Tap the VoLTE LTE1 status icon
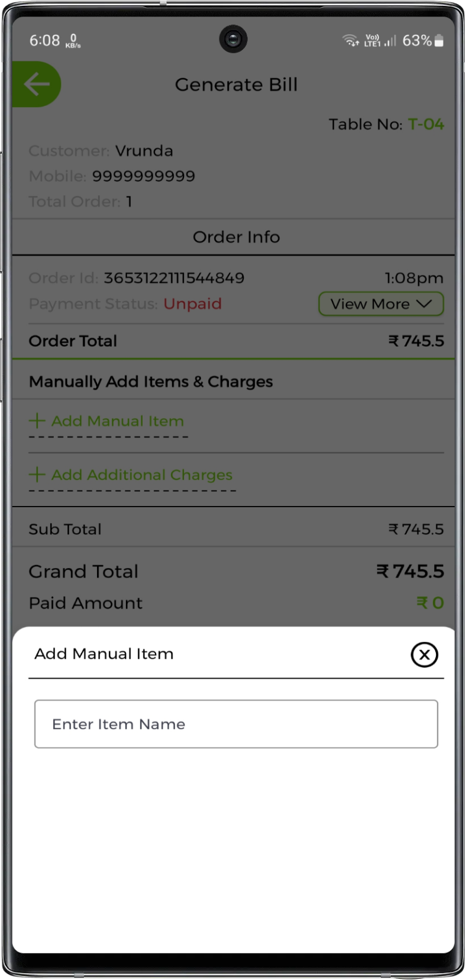This screenshot has height=980, width=466. (x=372, y=41)
